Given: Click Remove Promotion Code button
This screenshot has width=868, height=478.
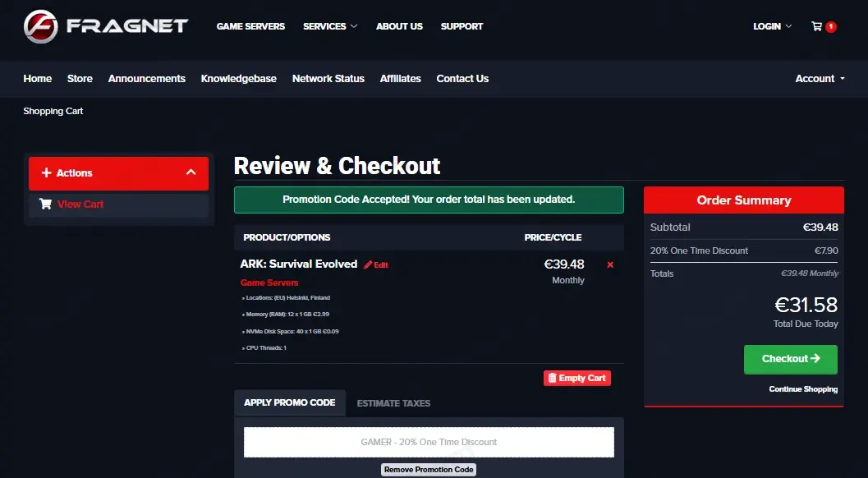Looking at the screenshot, I should [429, 470].
